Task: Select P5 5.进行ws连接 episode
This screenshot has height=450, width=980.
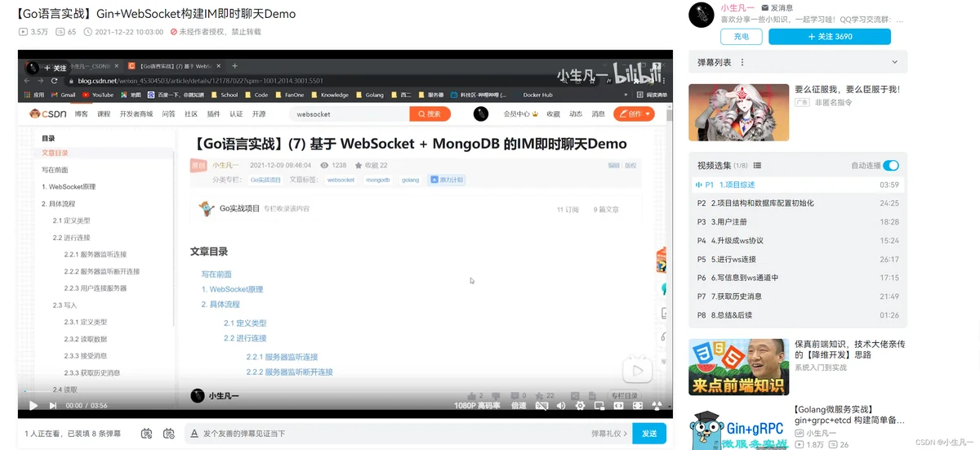Action: point(798,260)
